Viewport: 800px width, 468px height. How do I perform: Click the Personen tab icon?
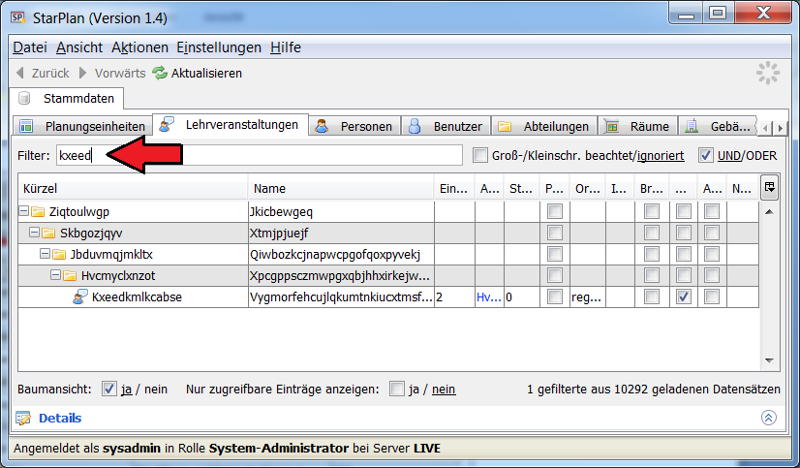tap(321, 126)
